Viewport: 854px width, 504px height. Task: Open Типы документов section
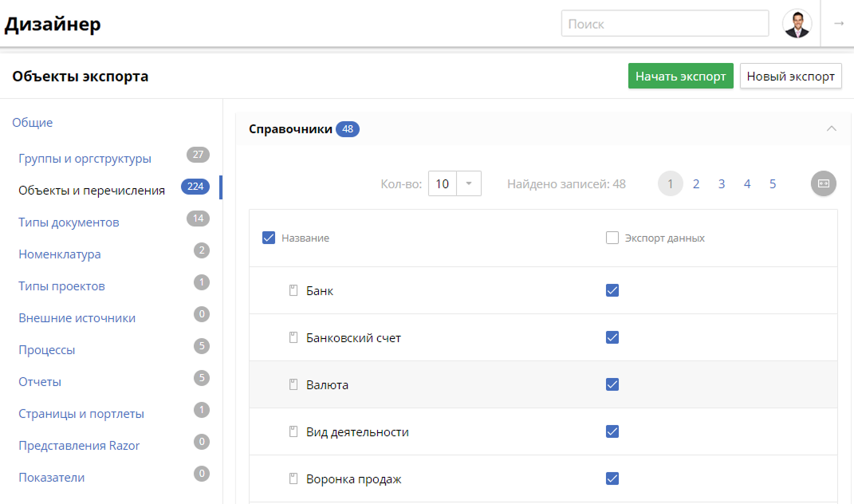coord(69,222)
